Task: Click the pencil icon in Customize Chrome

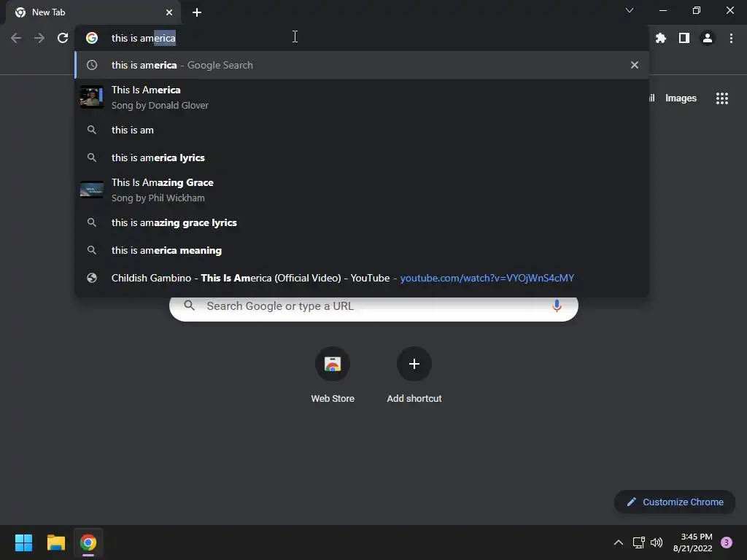Action: [x=631, y=502]
